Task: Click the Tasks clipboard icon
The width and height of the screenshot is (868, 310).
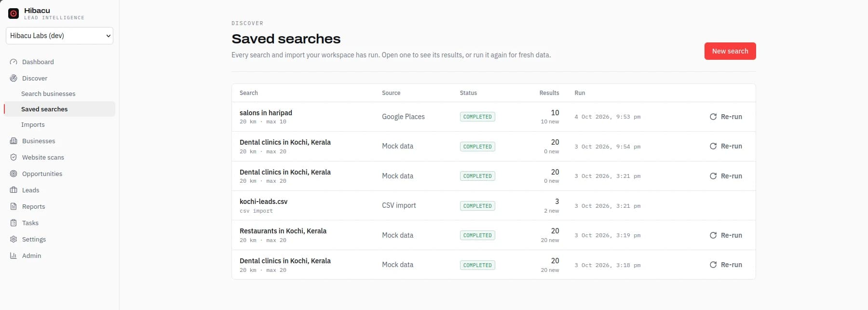Action: point(14,223)
